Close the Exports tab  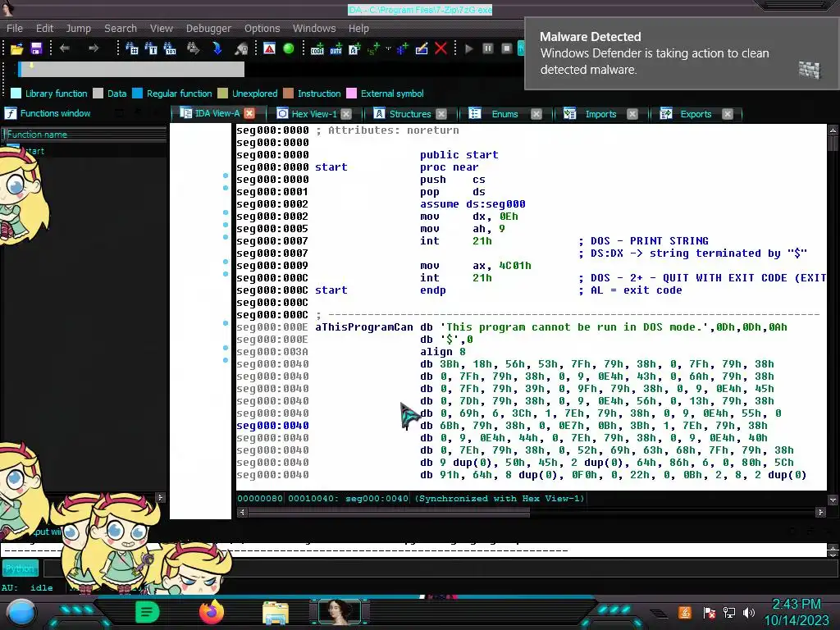(x=727, y=114)
